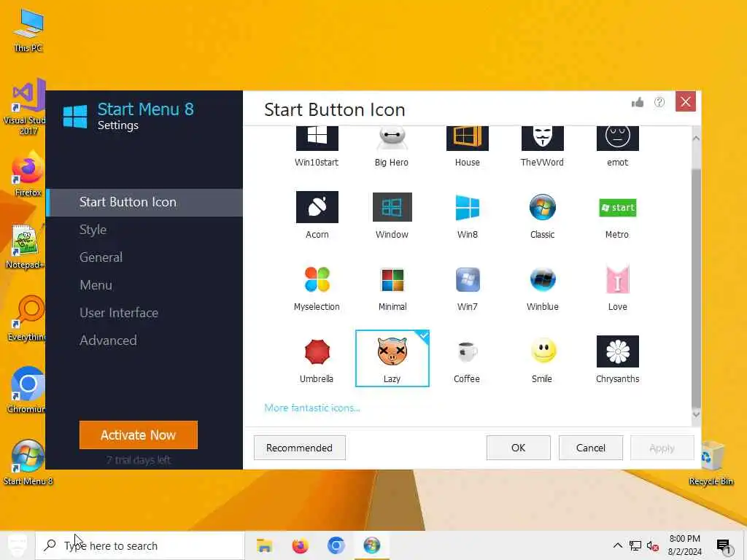Click the Recommended button
The image size is (747, 560).
pos(299,448)
